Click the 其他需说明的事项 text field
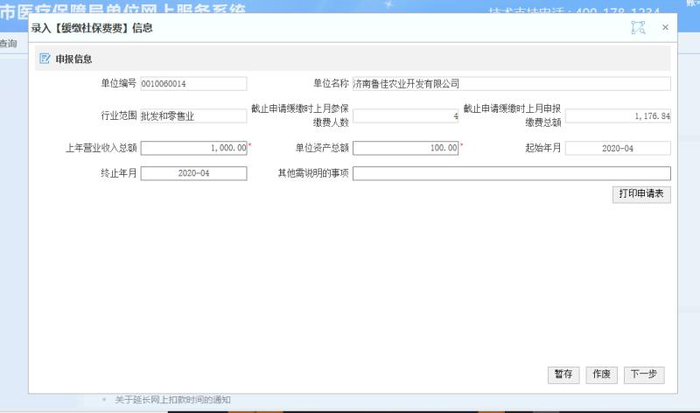Image resolution: width=700 pixels, height=413 pixels. click(512, 173)
